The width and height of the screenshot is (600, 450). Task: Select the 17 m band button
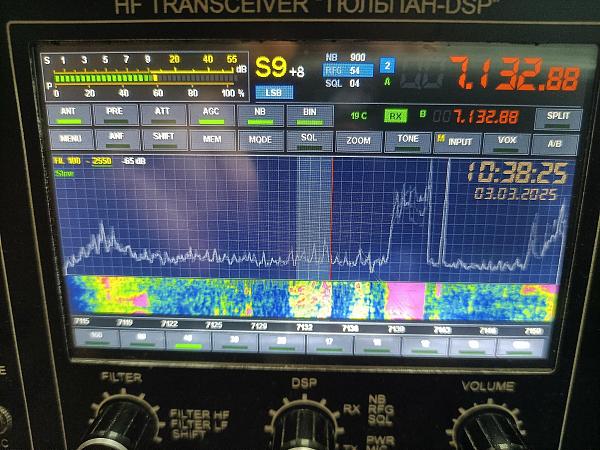[x=329, y=344]
